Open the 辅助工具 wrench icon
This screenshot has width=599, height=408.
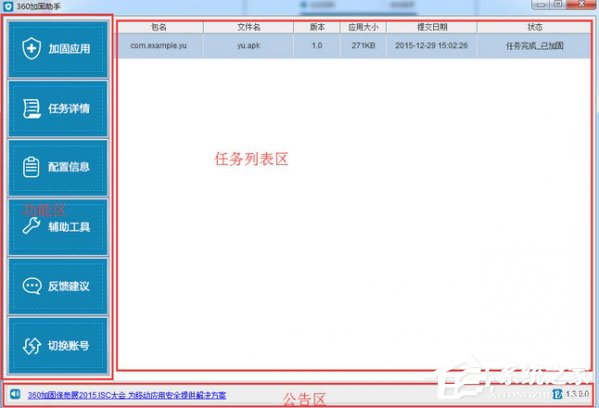click(x=31, y=225)
